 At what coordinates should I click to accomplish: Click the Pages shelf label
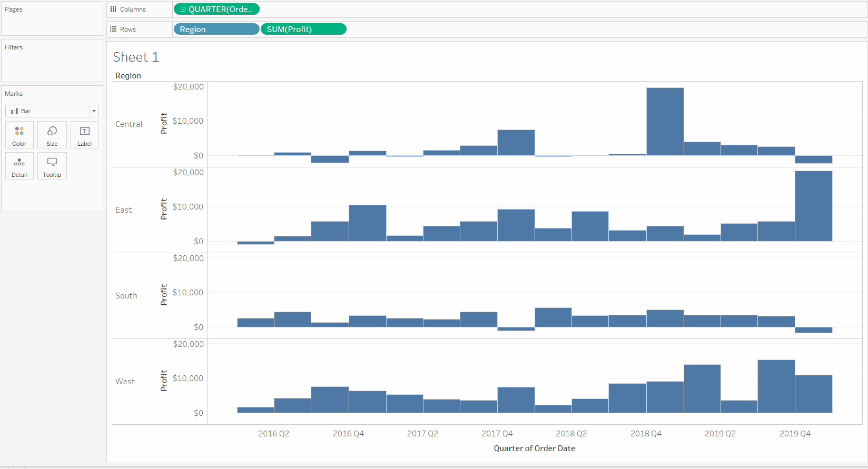tap(14, 9)
